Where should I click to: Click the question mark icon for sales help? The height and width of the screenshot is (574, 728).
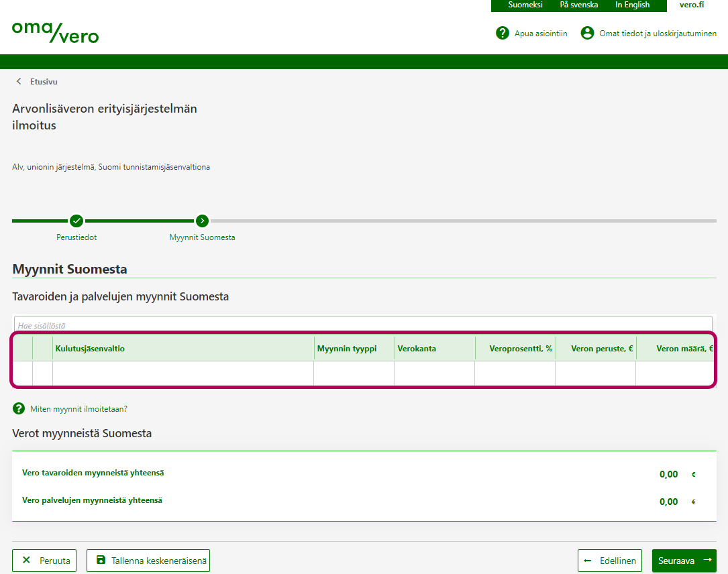point(19,408)
